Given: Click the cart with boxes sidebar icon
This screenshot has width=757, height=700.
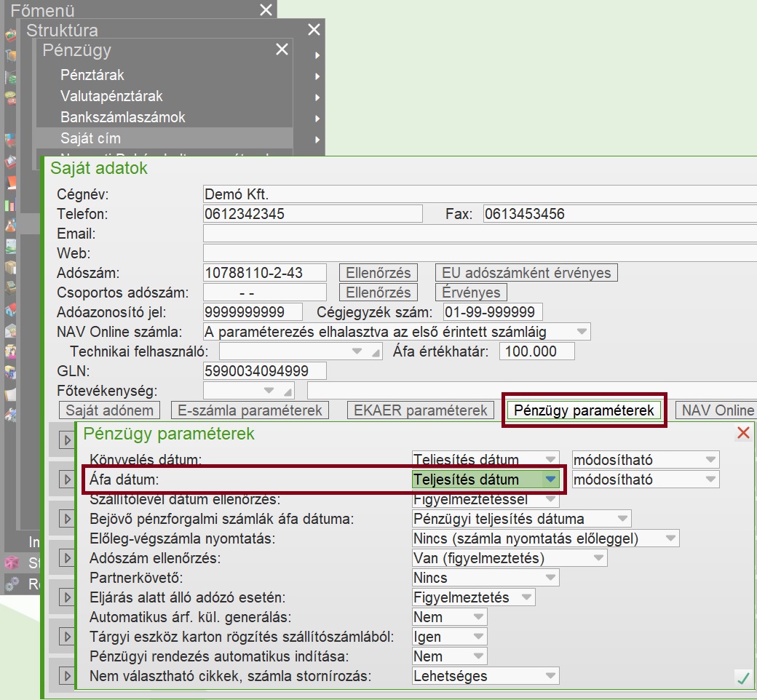Looking at the screenshot, I should [x=10, y=56].
